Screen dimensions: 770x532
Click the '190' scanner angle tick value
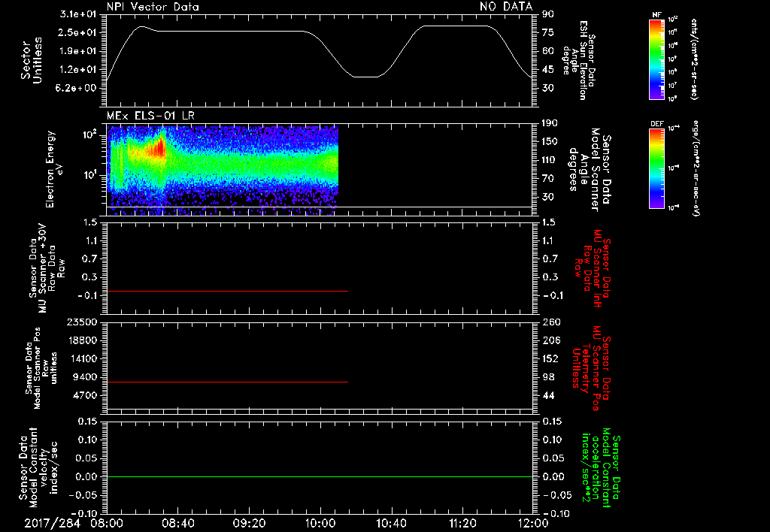click(550, 123)
